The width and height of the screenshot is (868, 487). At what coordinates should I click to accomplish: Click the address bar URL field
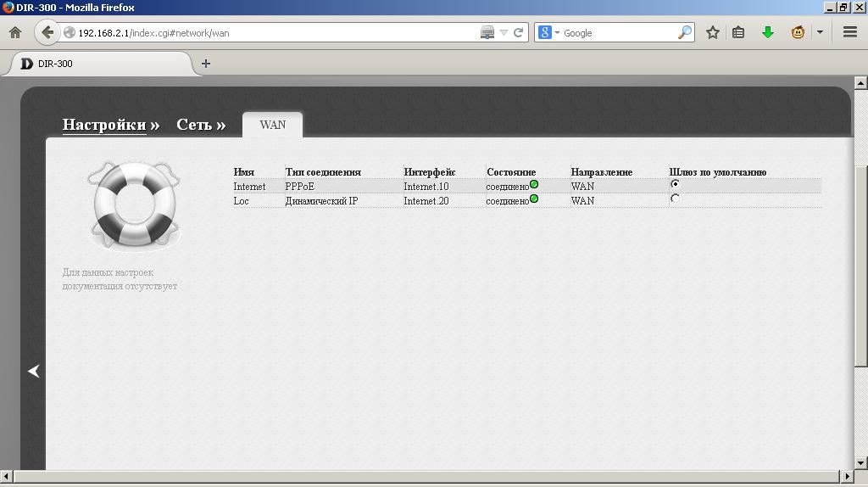pyautogui.click(x=277, y=33)
